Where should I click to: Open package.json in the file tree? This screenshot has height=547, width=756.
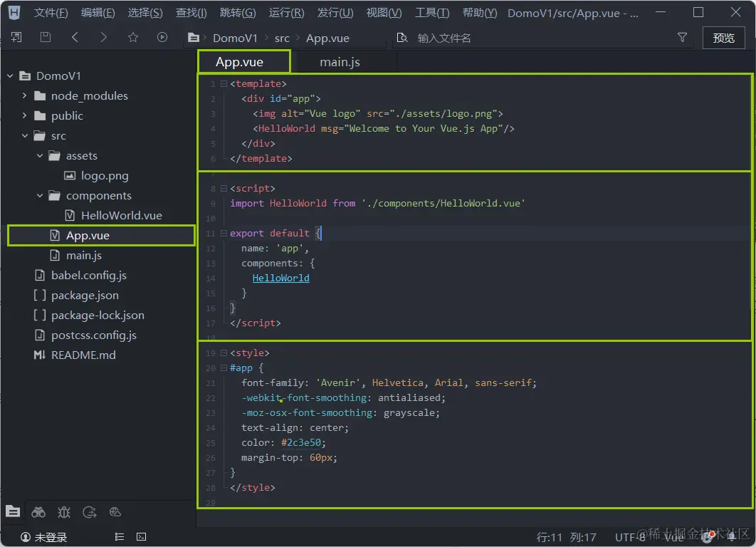85,295
